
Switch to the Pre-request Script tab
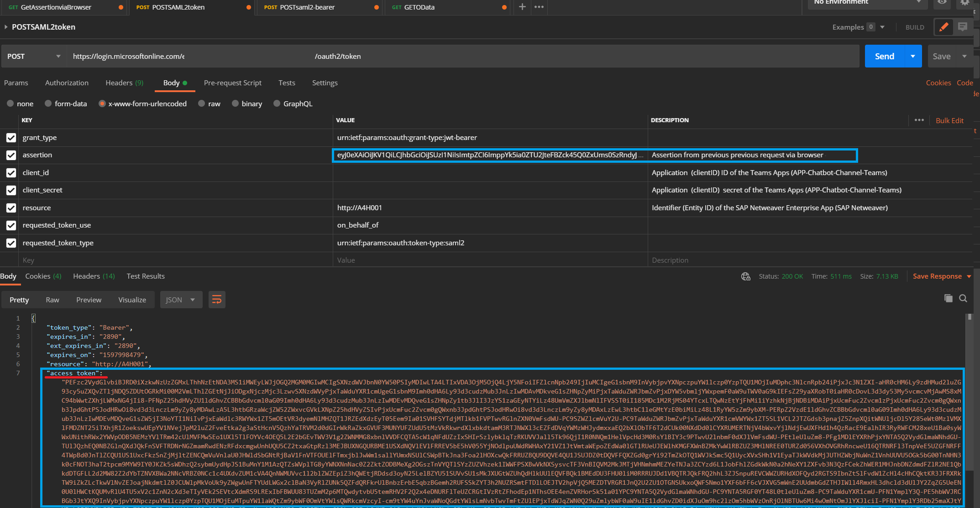point(233,83)
